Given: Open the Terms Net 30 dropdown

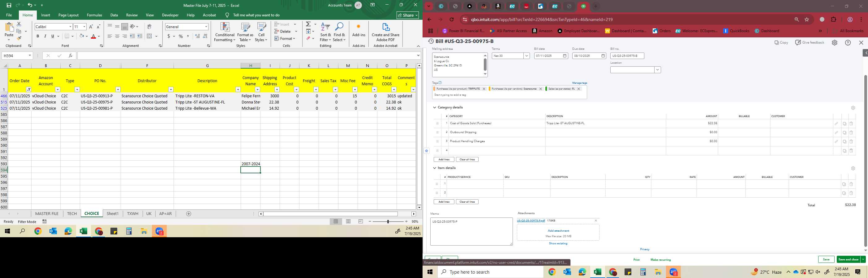Looking at the screenshot, I should click(527, 56).
